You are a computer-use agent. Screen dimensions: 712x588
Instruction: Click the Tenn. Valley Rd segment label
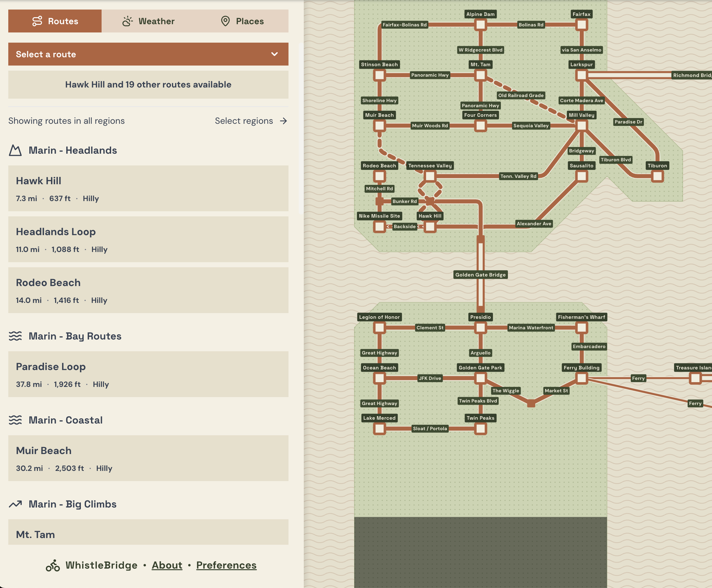[518, 176]
